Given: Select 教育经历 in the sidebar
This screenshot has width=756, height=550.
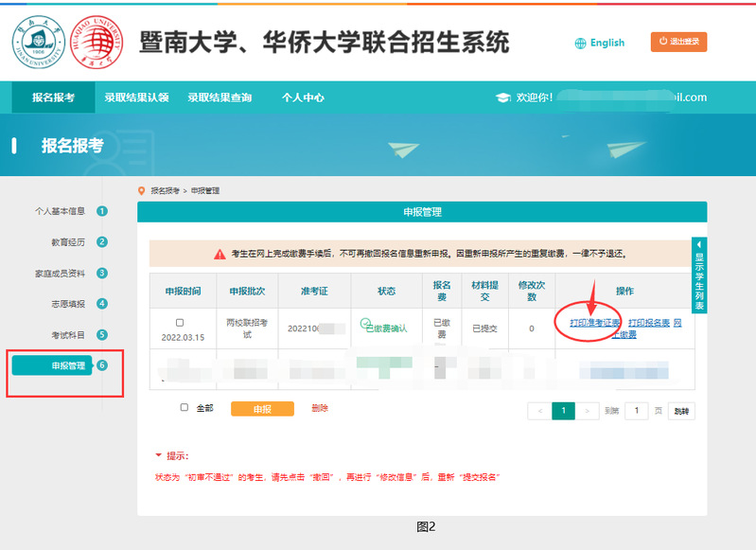Looking at the screenshot, I should [x=68, y=242].
